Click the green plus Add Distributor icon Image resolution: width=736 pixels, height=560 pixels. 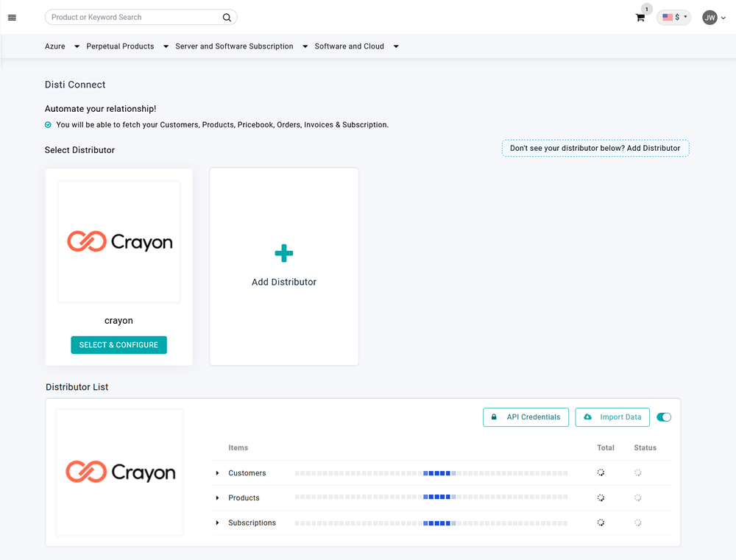pos(284,253)
